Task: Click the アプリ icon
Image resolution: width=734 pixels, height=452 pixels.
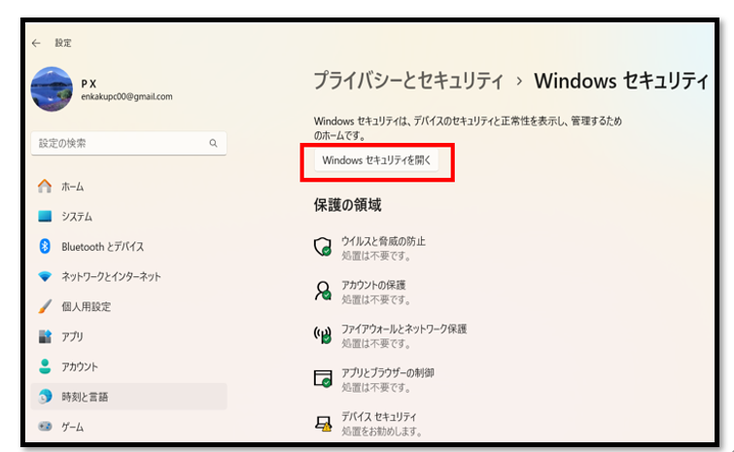Action: click(45, 336)
